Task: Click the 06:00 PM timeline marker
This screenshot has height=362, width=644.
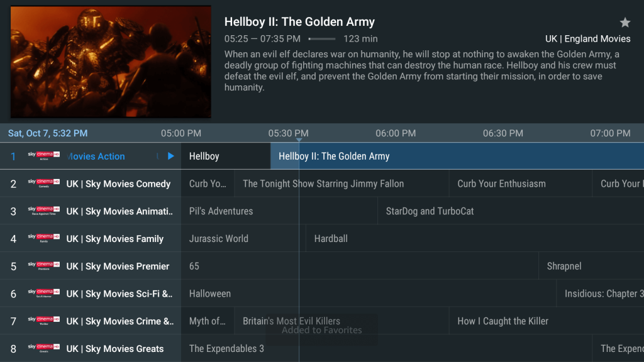Action: (x=396, y=133)
